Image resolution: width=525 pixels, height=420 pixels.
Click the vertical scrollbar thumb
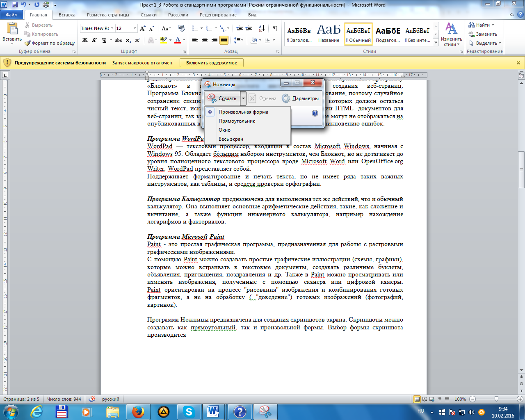click(x=521, y=169)
